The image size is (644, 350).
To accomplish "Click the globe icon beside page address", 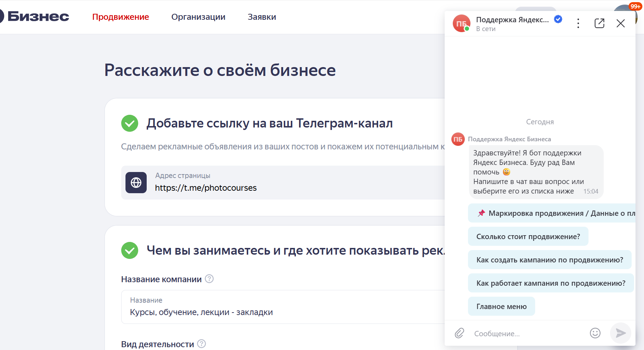I will 136,183.
